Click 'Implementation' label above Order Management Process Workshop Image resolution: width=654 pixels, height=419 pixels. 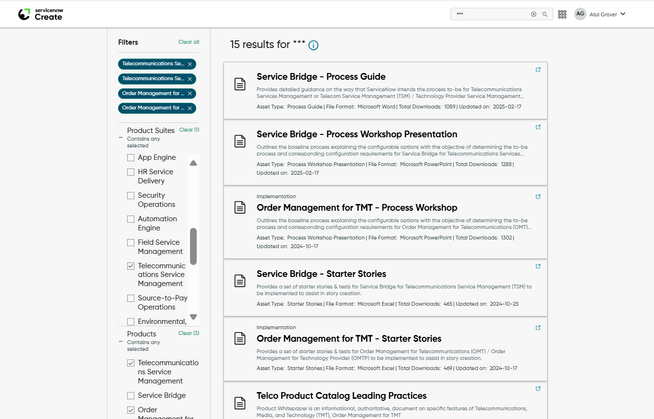[x=276, y=196]
